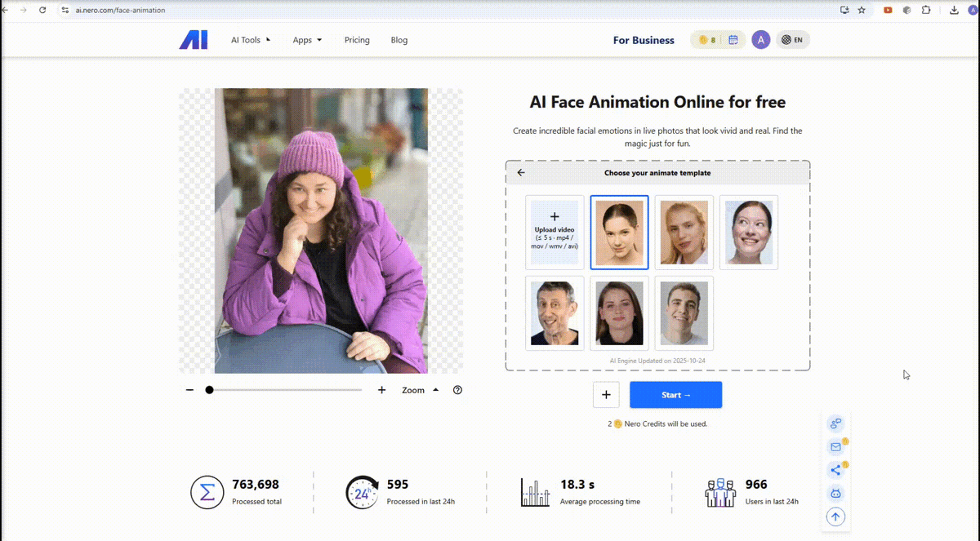This screenshot has width=980, height=541.
Task: Click the bar chart processing time icon
Action: (x=535, y=493)
